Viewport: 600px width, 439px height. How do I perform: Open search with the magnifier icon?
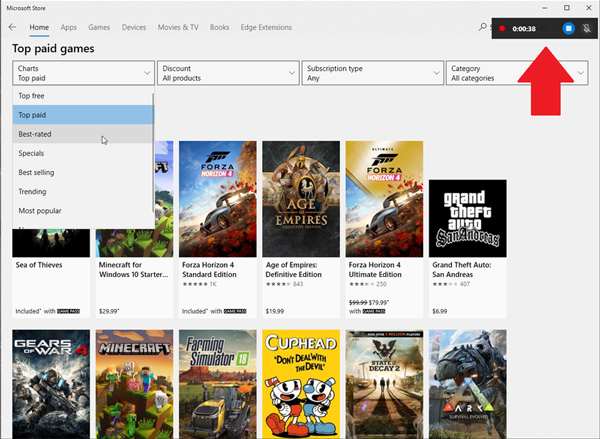click(483, 27)
